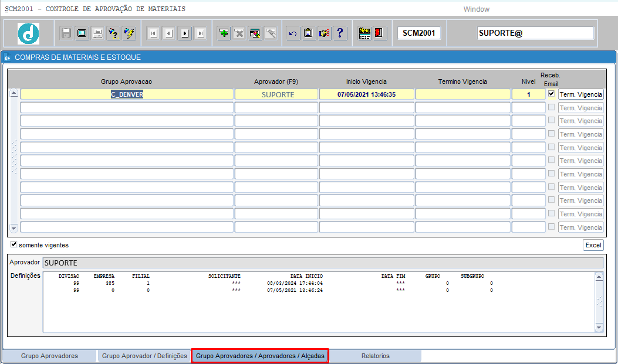618x364 pixels.
Task: Click the grayed pencil edit icon
Action: click(271, 33)
